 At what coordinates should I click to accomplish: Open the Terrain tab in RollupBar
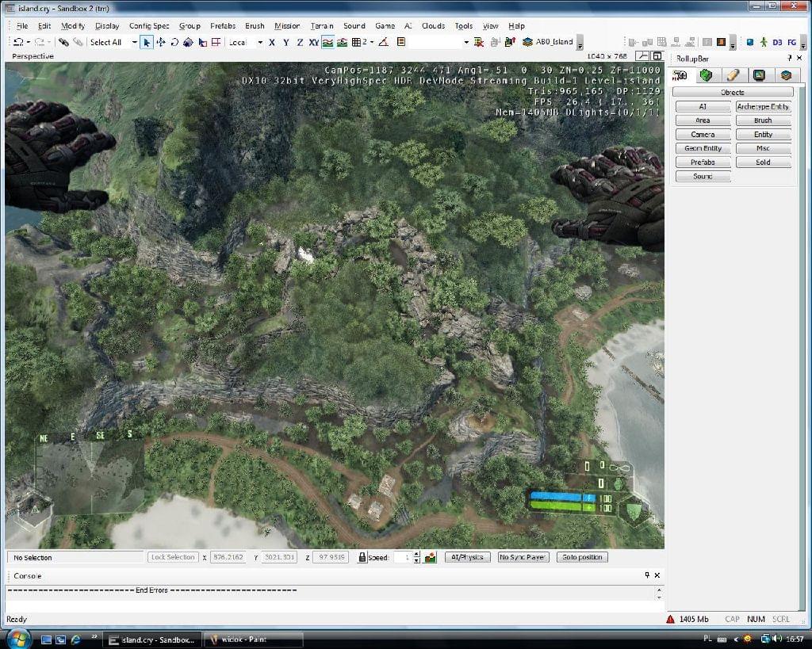pyautogui.click(x=706, y=75)
